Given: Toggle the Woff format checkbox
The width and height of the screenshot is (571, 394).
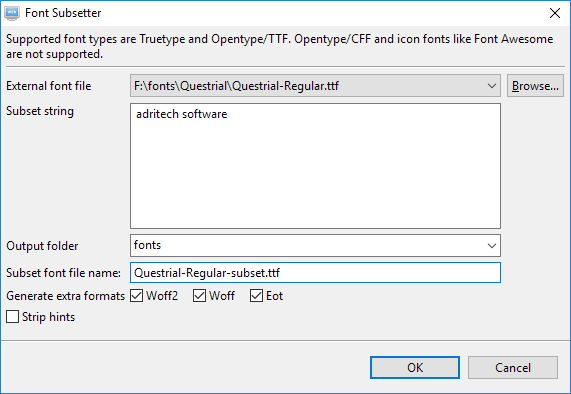Looking at the screenshot, I should 200,296.
